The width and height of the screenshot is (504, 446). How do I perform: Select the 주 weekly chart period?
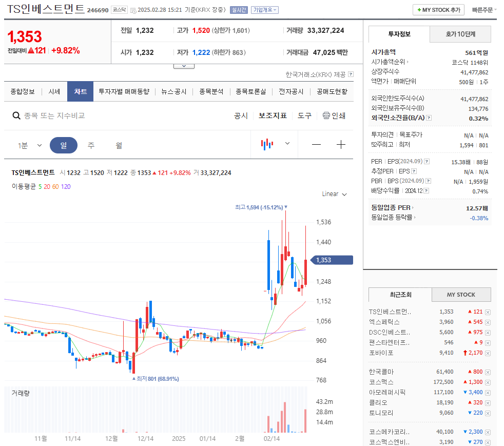click(90, 145)
